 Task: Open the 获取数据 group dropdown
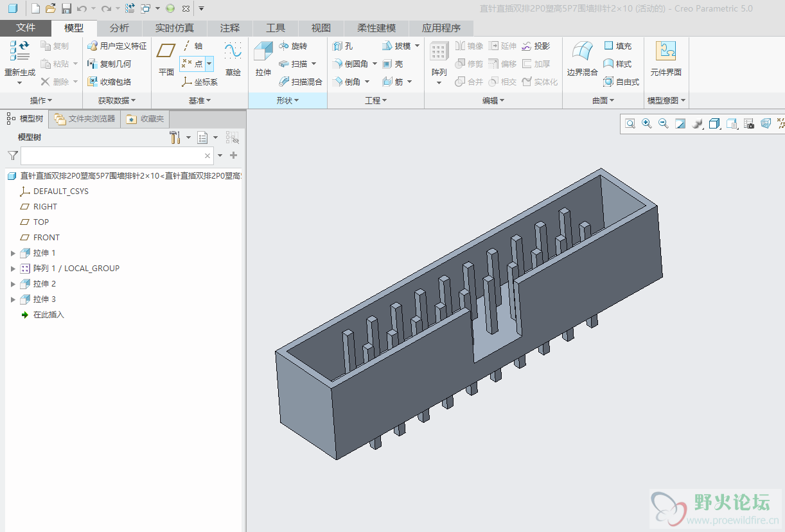(x=117, y=101)
